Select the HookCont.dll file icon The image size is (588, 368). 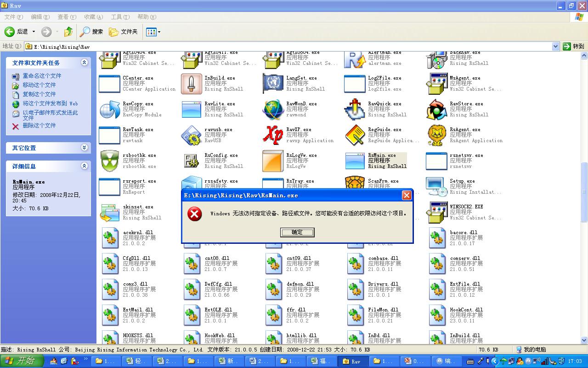[437, 316]
